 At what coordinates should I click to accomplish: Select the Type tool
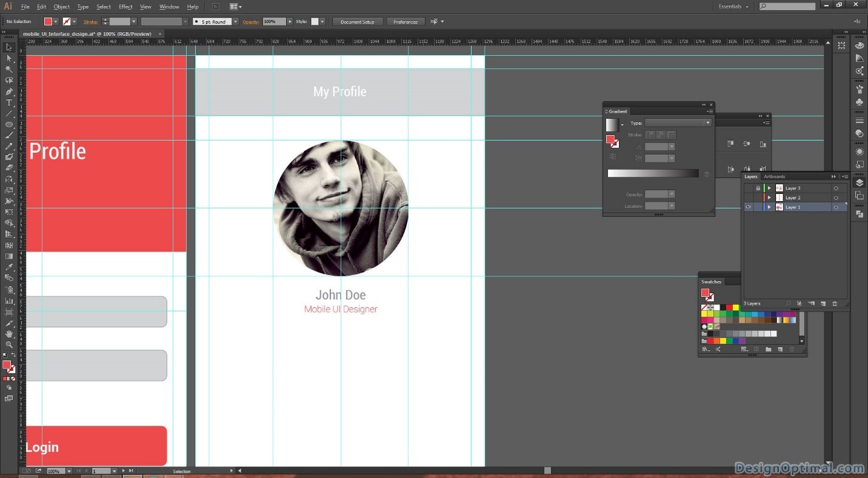pos(9,103)
